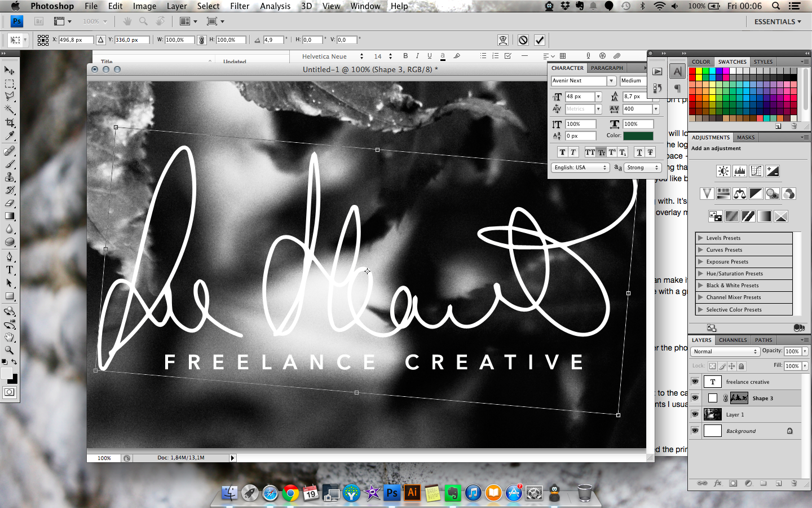Viewport: 812px width, 508px height.
Task: Select the Healing Brush tool
Action: point(10,151)
